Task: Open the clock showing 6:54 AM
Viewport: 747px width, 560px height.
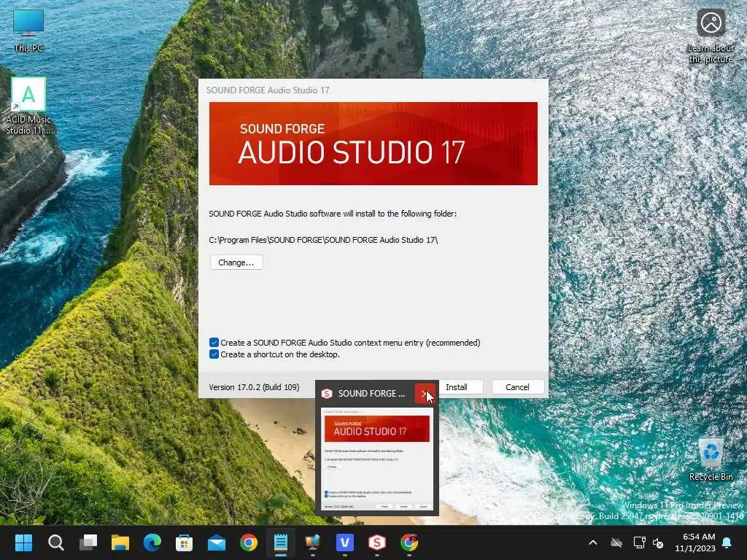Action: click(x=695, y=542)
